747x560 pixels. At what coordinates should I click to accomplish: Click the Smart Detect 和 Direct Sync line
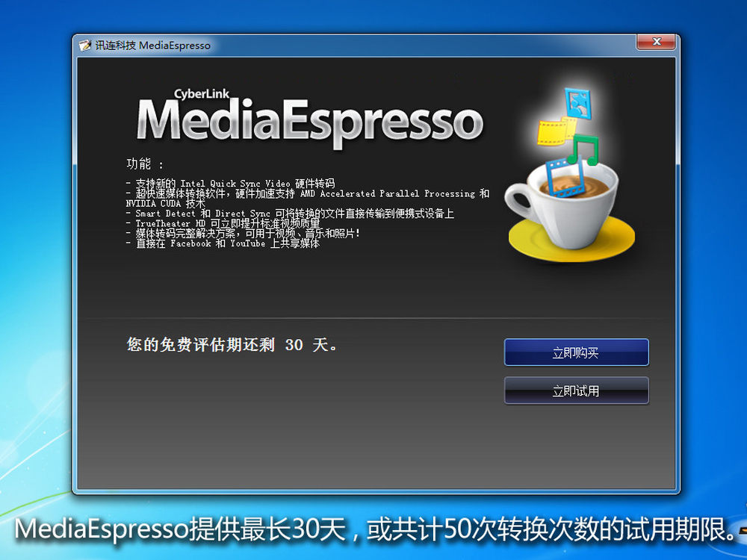[x=290, y=214]
